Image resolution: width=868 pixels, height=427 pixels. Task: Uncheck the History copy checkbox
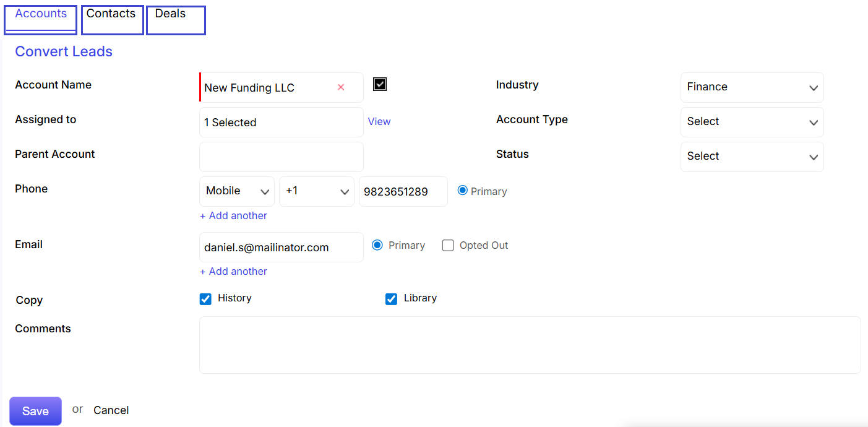(205, 300)
